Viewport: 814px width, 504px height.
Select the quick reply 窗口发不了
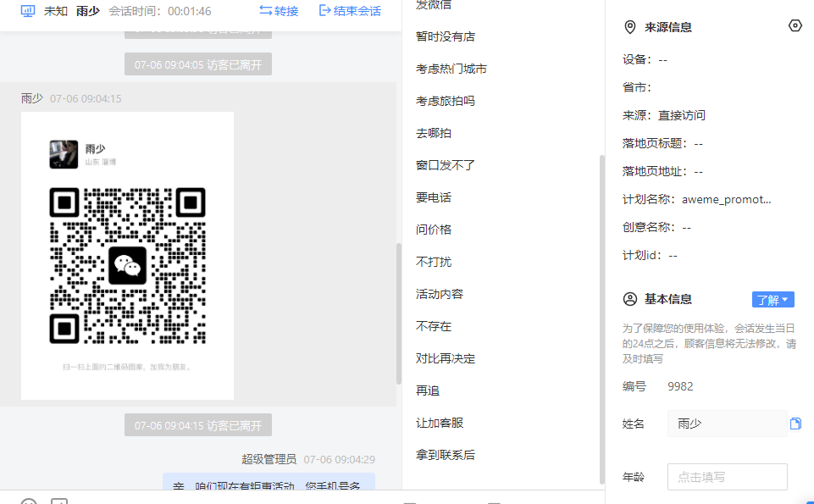tap(446, 165)
